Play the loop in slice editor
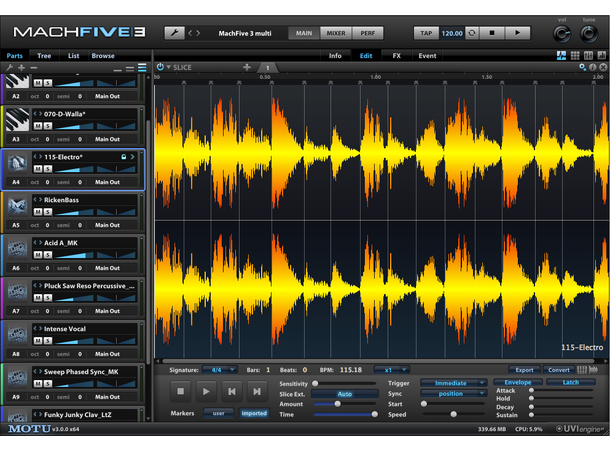 [206, 391]
